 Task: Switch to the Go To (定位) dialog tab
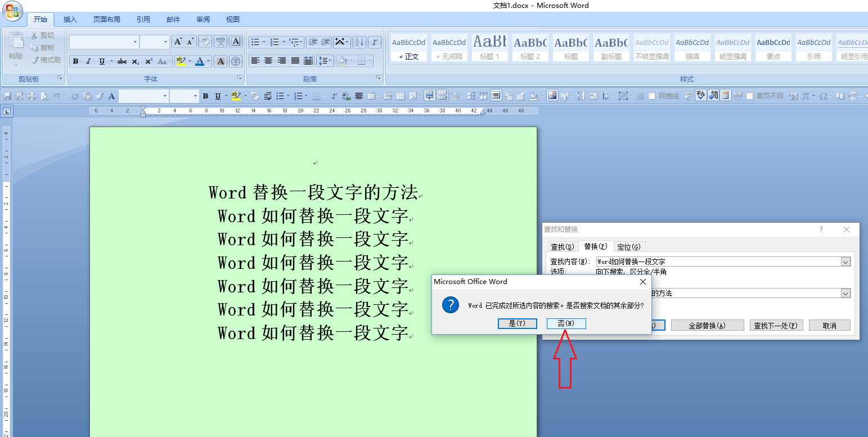point(629,246)
